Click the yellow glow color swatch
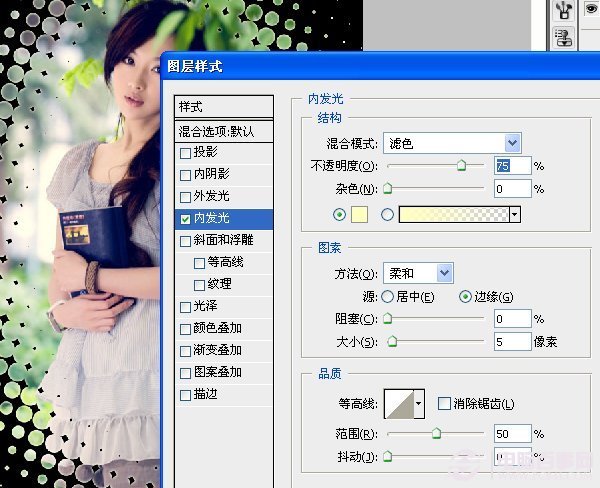600x488 pixels. pos(358,214)
